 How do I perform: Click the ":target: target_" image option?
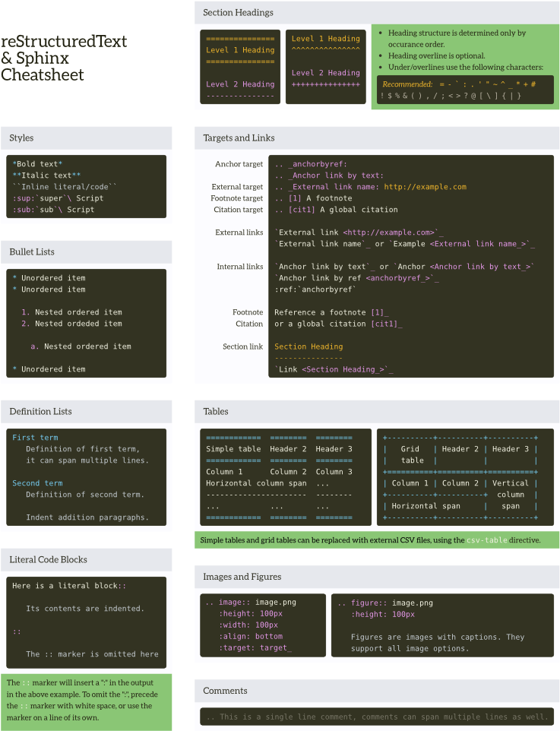tap(255, 647)
